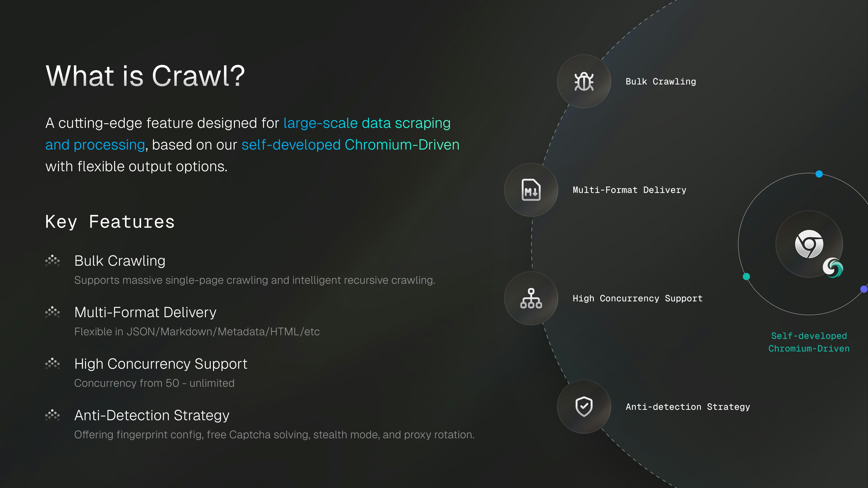Click "Concurrency from 50 - unlimited" description

(x=154, y=383)
